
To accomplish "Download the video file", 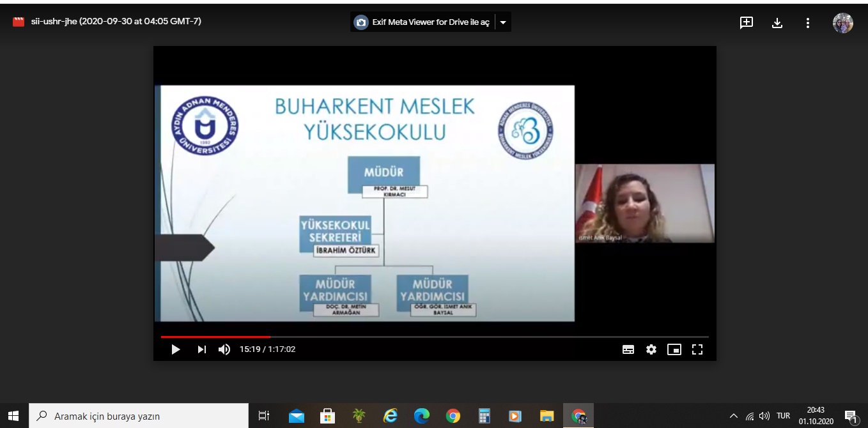I will pos(777,23).
